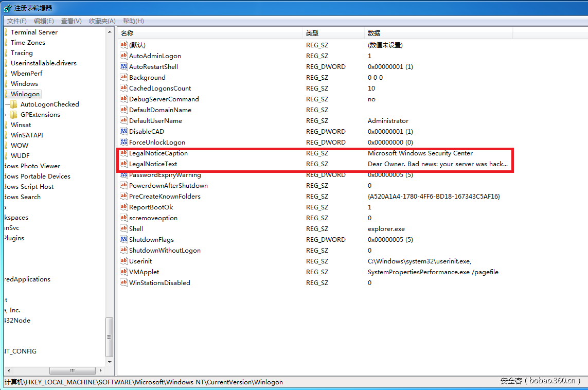Open the 编辑(E) menu

[x=44, y=21]
